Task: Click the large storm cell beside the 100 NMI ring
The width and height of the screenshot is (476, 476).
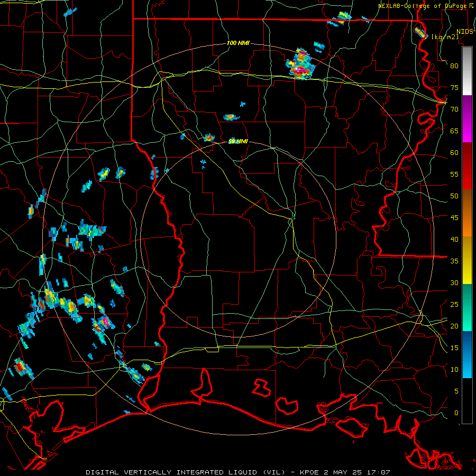Action: pyautogui.click(x=300, y=65)
